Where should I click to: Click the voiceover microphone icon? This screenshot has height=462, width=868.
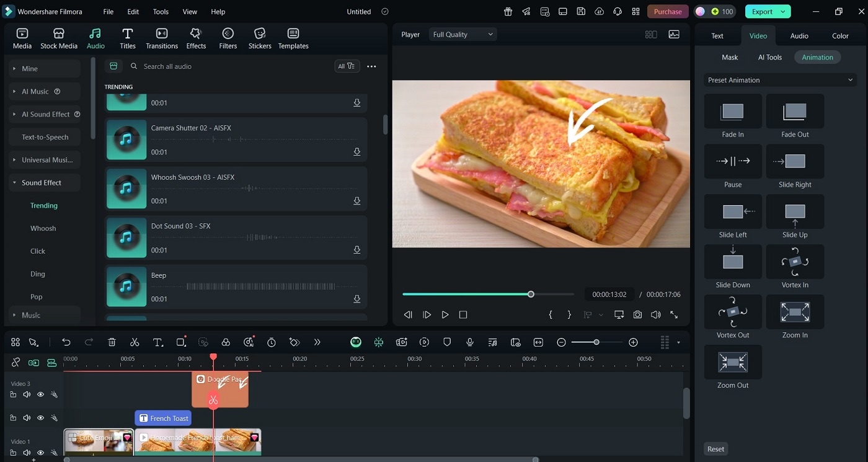pyautogui.click(x=470, y=342)
